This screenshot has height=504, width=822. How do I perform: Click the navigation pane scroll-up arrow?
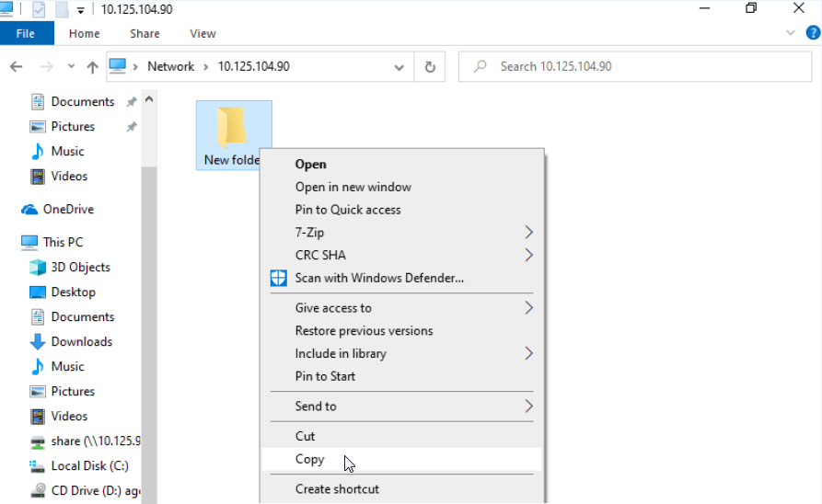[x=149, y=99]
